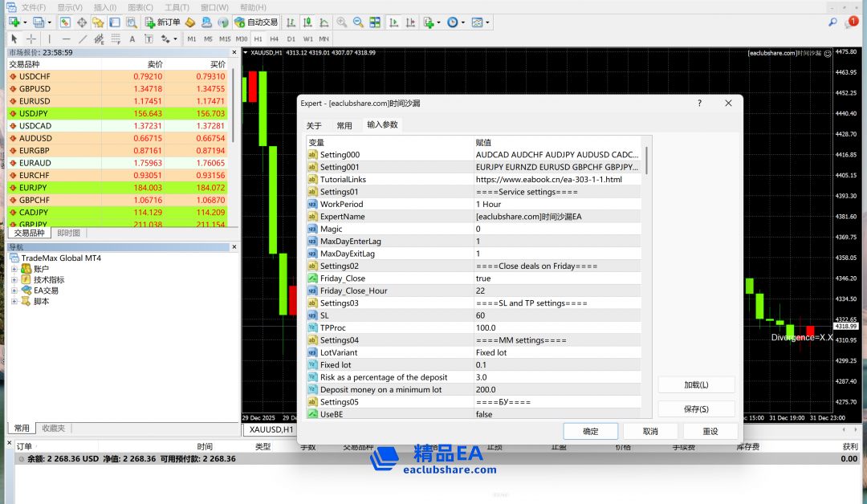The image size is (867, 504).
Task: Select the trendline drawing tool
Action: (83, 39)
